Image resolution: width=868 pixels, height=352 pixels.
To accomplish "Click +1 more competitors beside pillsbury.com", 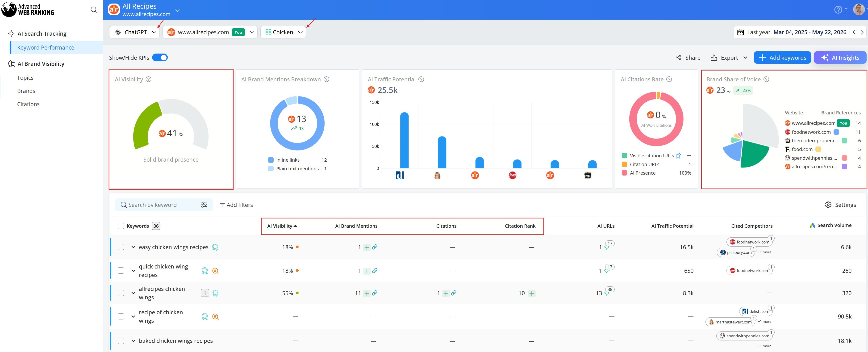I will 764,252.
